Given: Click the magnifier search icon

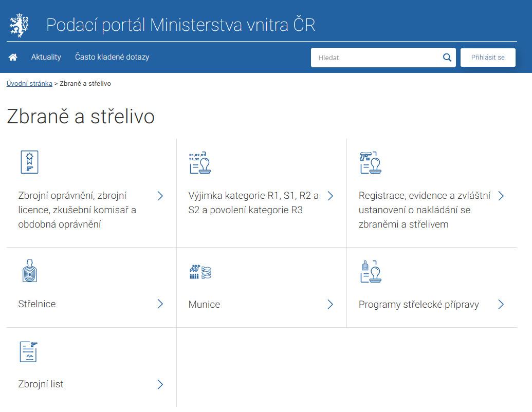Looking at the screenshot, I should (447, 58).
